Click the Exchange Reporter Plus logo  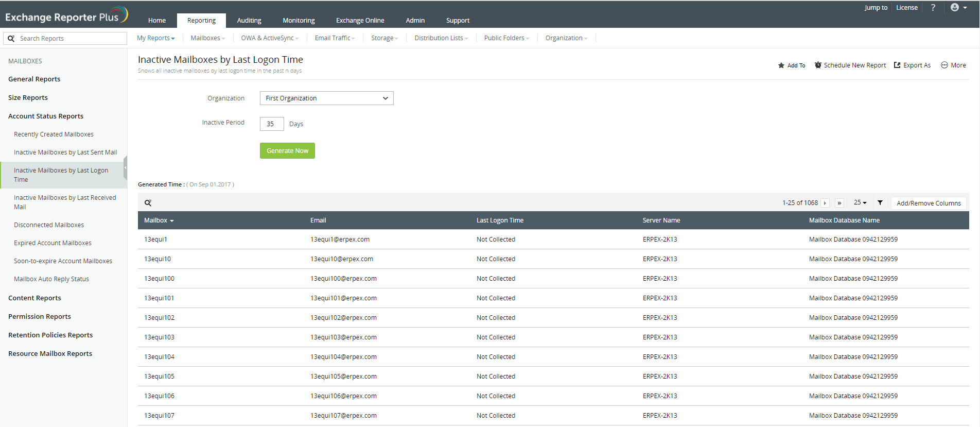[x=66, y=15]
